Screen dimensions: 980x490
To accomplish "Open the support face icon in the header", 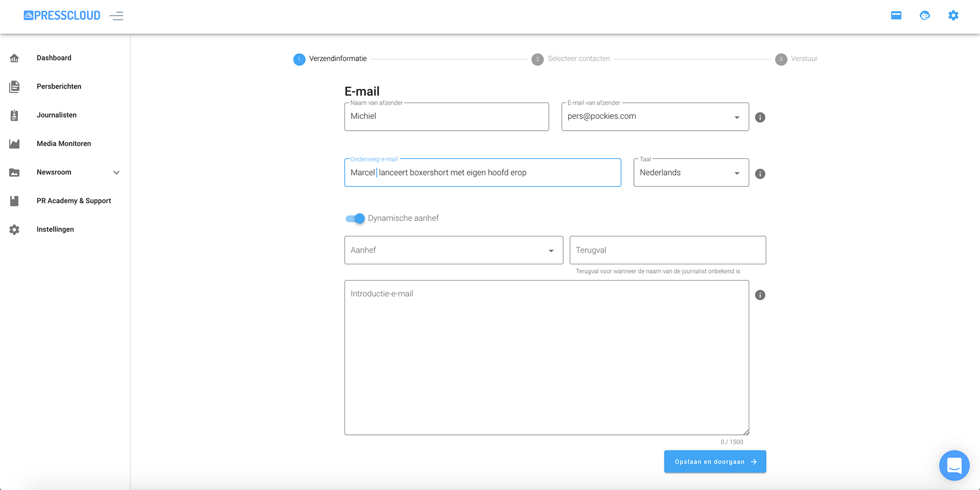I will 924,15.
